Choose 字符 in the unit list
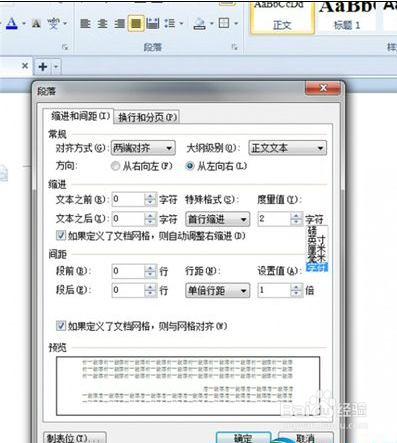397x443 pixels. tap(317, 267)
